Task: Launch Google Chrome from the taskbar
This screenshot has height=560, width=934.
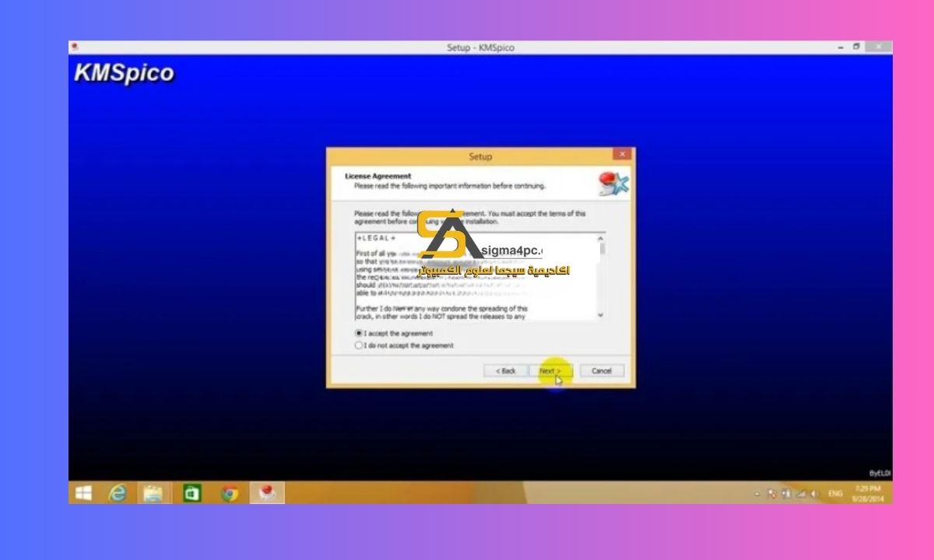Action: point(229,492)
